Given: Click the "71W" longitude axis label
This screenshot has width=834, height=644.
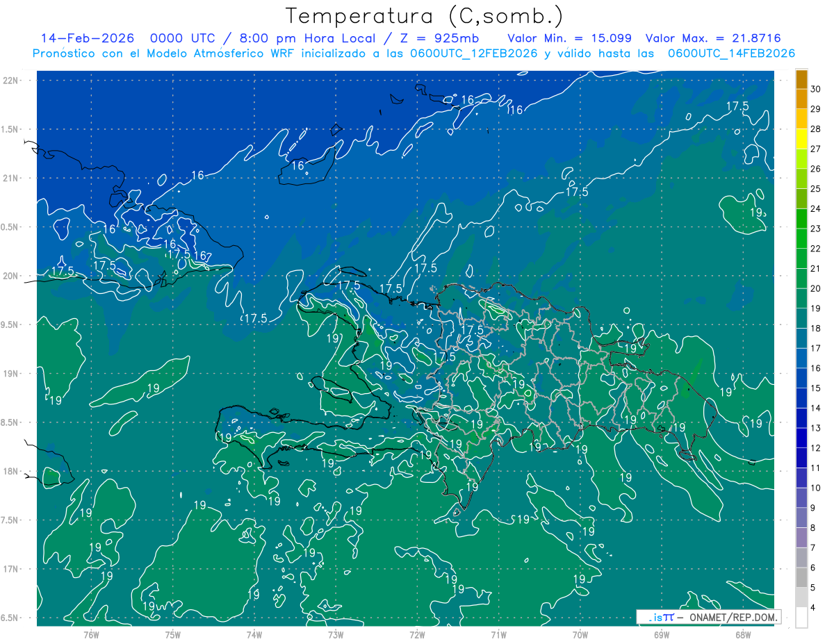Looking at the screenshot, I should click(498, 634).
